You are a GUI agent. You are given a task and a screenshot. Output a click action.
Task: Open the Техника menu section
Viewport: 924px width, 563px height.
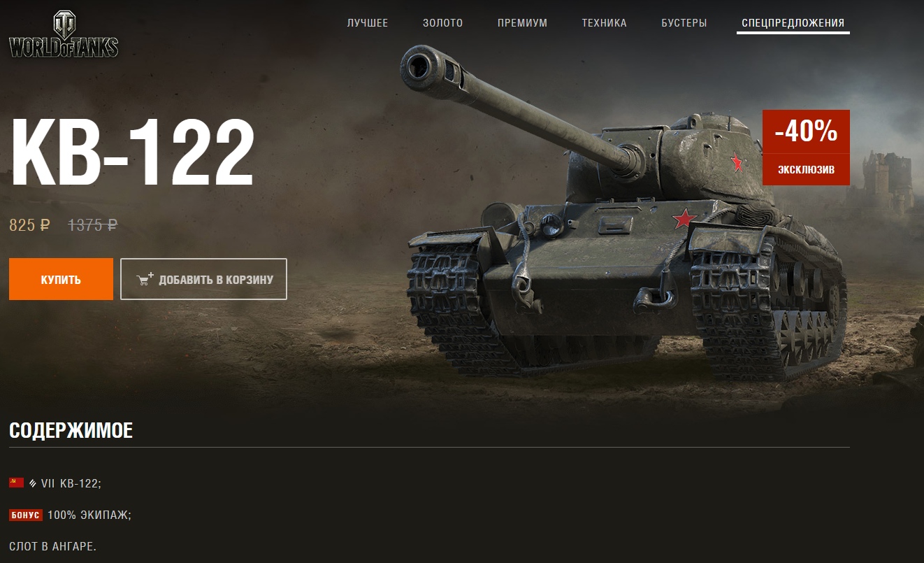click(x=605, y=23)
